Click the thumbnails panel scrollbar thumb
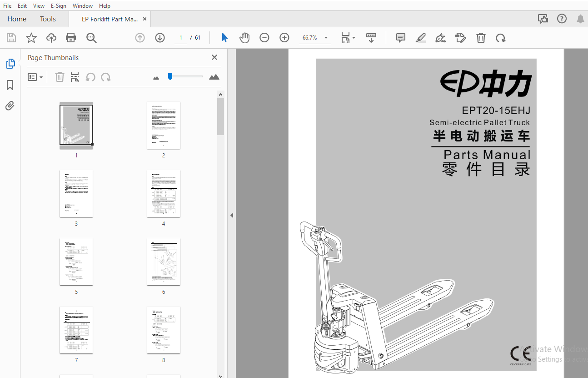This screenshot has width=588, height=378. pyautogui.click(x=221, y=117)
